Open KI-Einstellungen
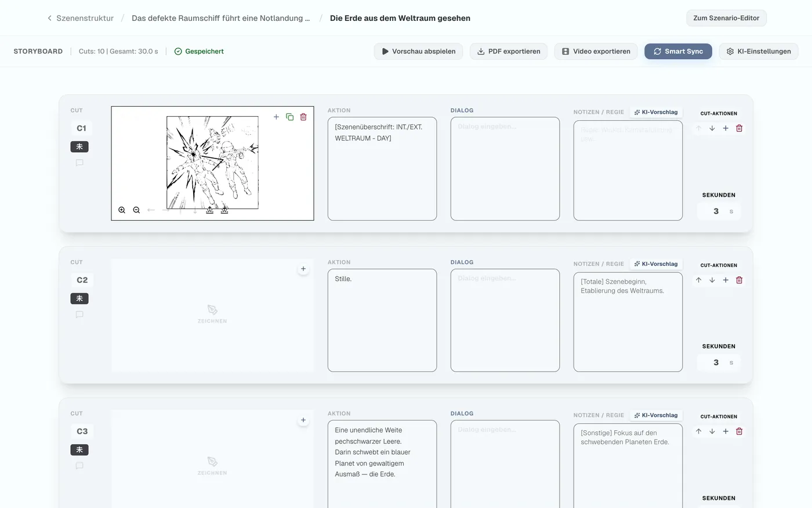This screenshot has width=812, height=508. pyautogui.click(x=759, y=51)
